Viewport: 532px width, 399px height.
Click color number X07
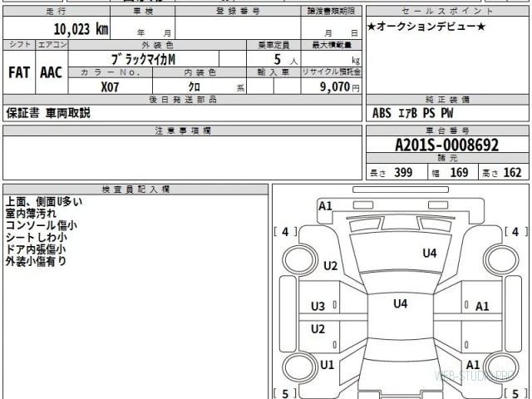(x=110, y=86)
